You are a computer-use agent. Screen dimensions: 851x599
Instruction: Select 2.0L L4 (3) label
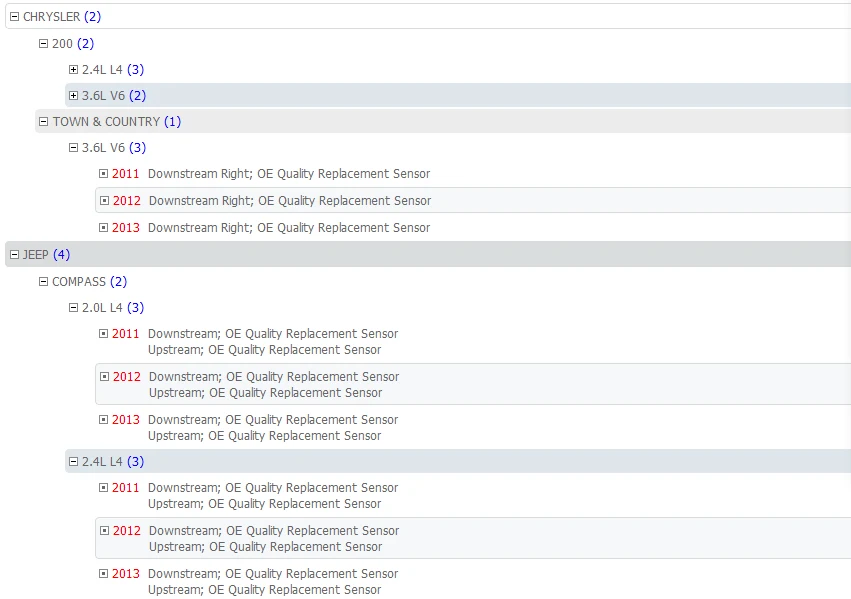pos(113,308)
